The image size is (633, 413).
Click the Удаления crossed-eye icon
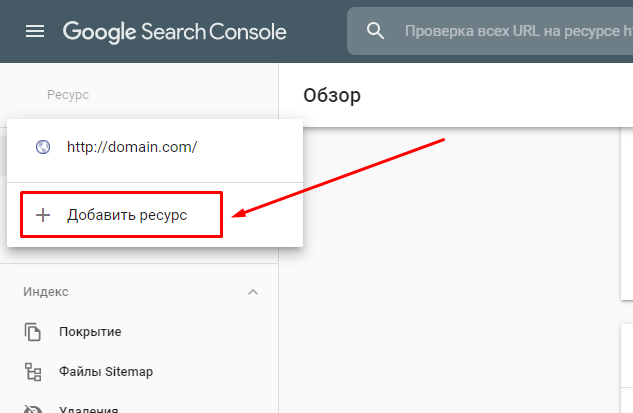(x=34, y=408)
